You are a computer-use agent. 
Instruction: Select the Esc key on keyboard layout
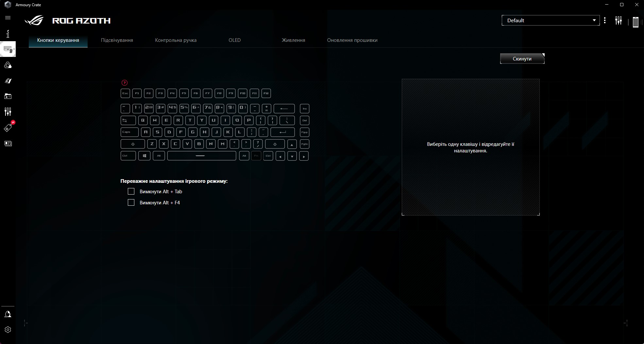click(x=125, y=93)
